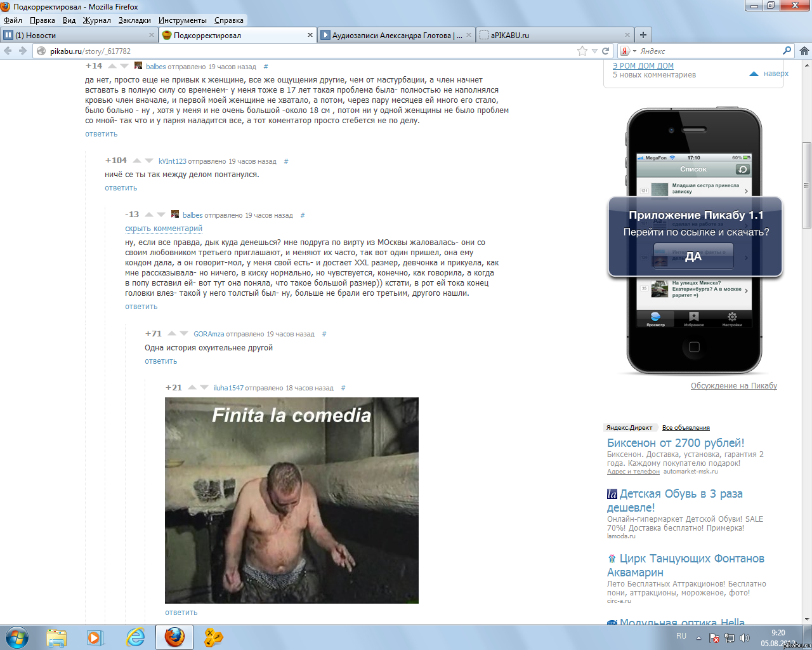Upvote the balbes comment rated +14
This screenshot has height=650, width=812.
pos(112,66)
